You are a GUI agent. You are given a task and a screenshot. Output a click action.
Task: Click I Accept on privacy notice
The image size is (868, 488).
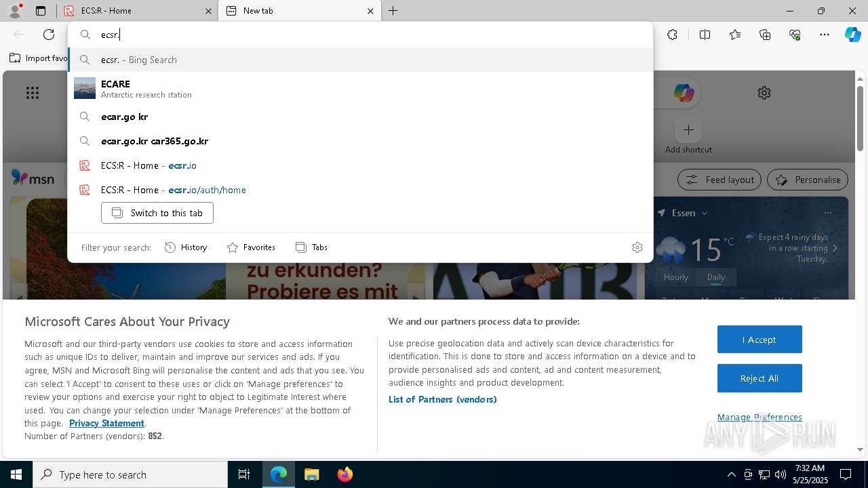[759, 340]
